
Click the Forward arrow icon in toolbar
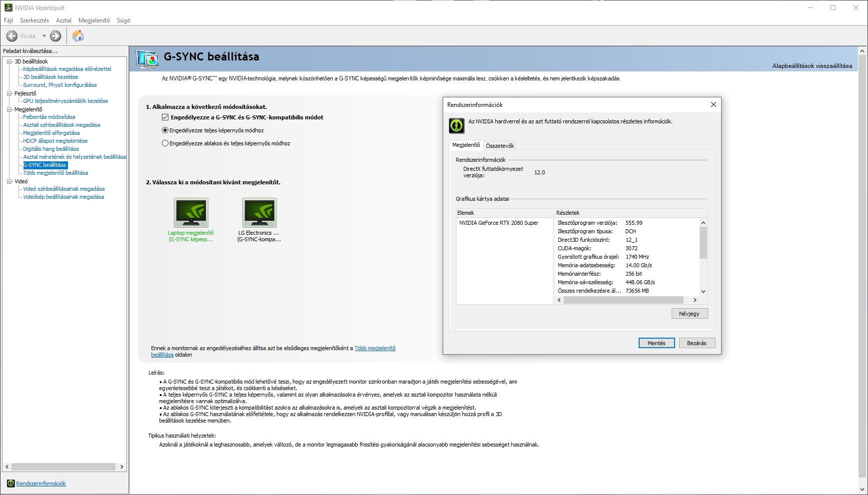pos(55,36)
